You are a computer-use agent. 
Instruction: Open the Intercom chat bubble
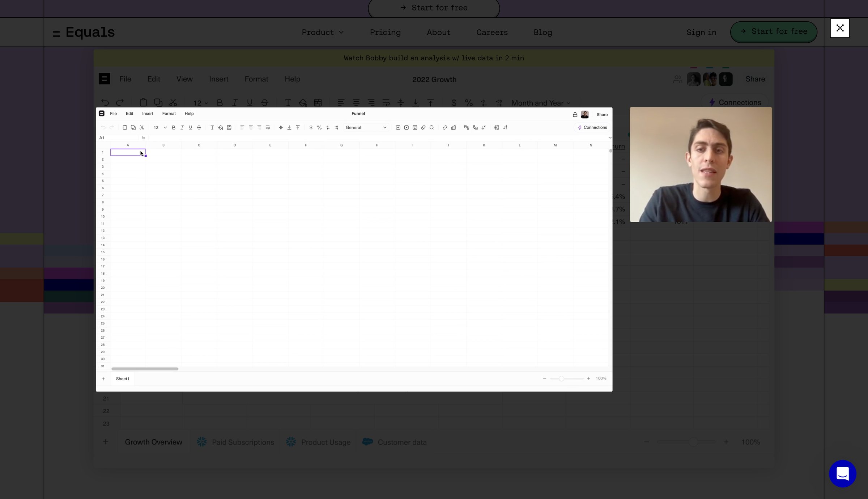pos(843,474)
